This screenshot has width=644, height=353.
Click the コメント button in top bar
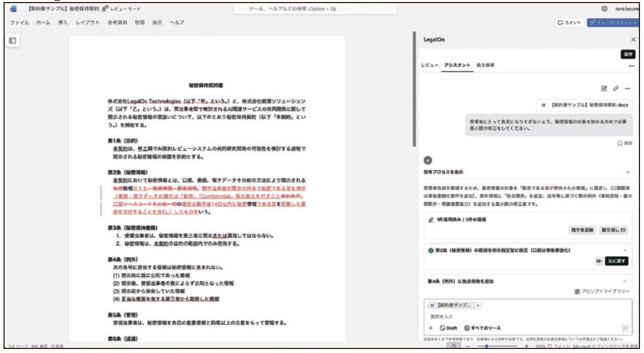(569, 22)
